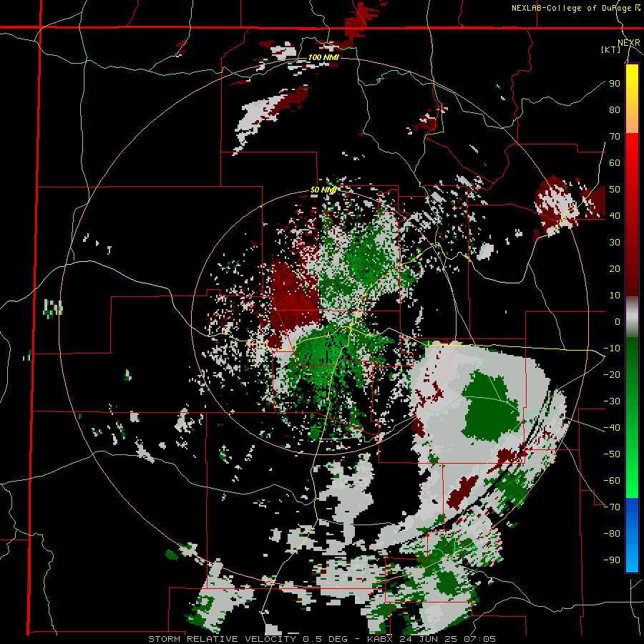Click the -30 value on velocity scale
This screenshot has width=644, height=644.
tap(612, 401)
